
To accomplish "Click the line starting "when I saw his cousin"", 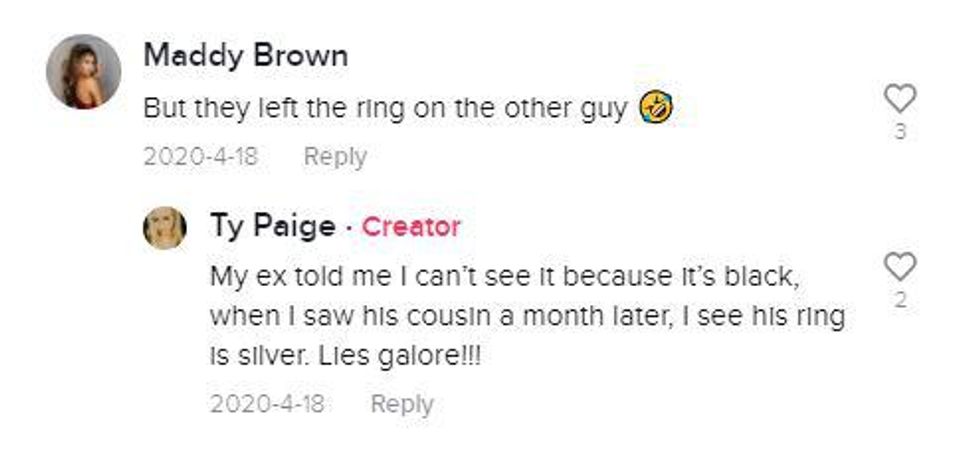I will pyautogui.click(x=527, y=316).
